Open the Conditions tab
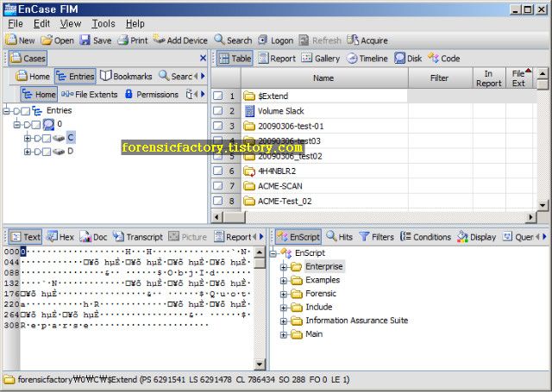 point(425,237)
